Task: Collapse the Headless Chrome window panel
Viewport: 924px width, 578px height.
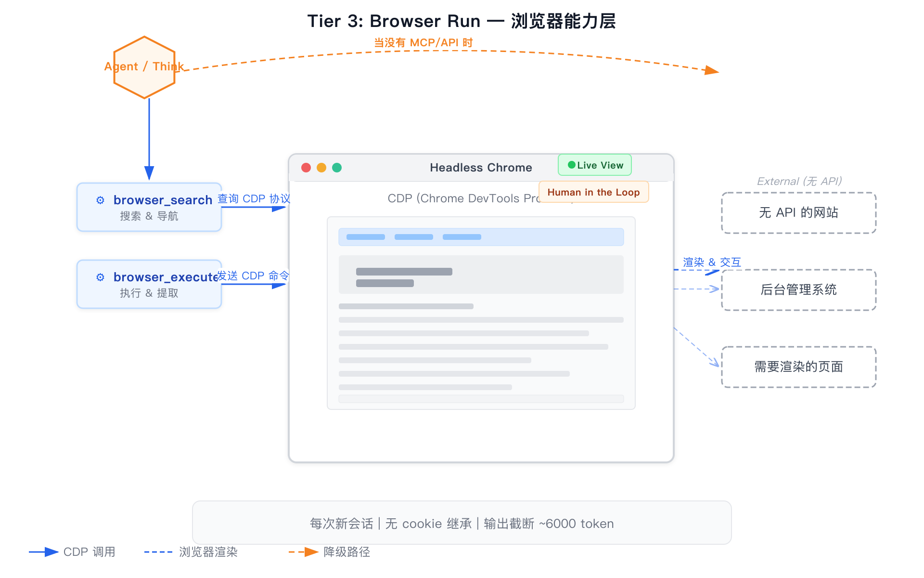Action: (481, 167)
